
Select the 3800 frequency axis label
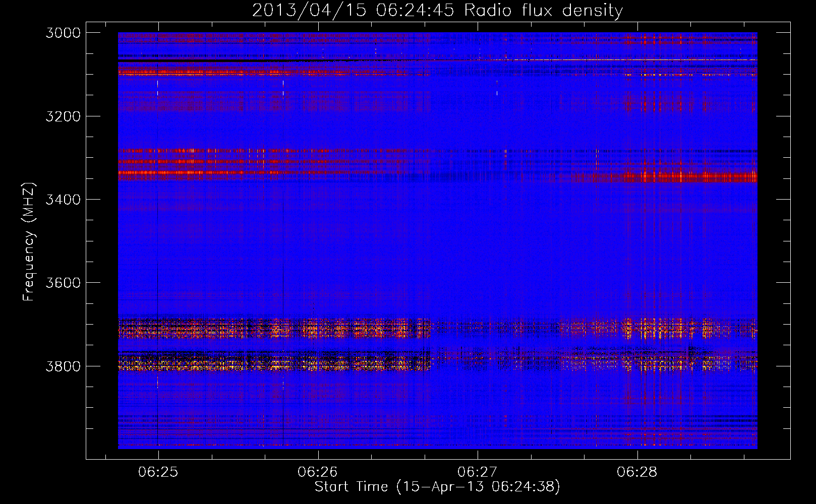point(63,366)
